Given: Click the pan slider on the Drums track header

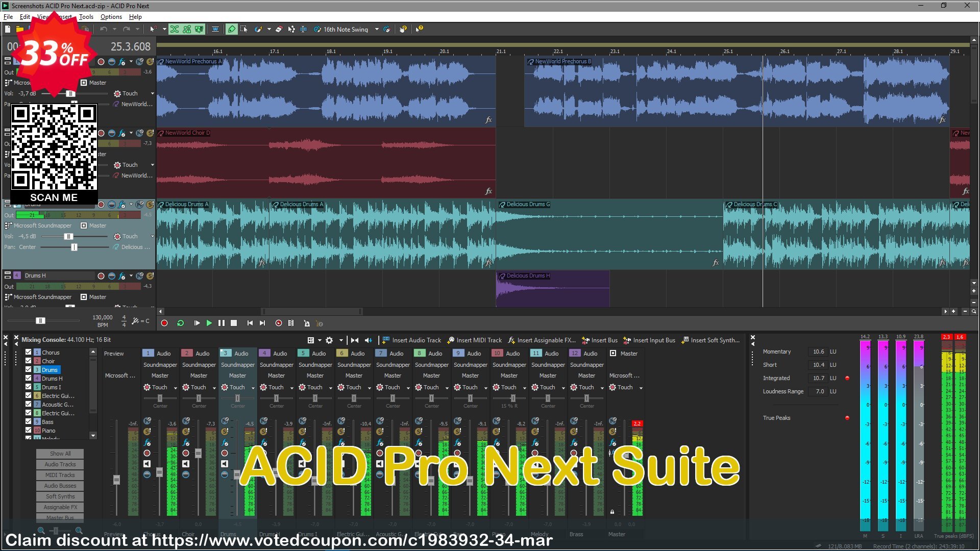Looking at the screenshot, I should click(x=75, y=247).
